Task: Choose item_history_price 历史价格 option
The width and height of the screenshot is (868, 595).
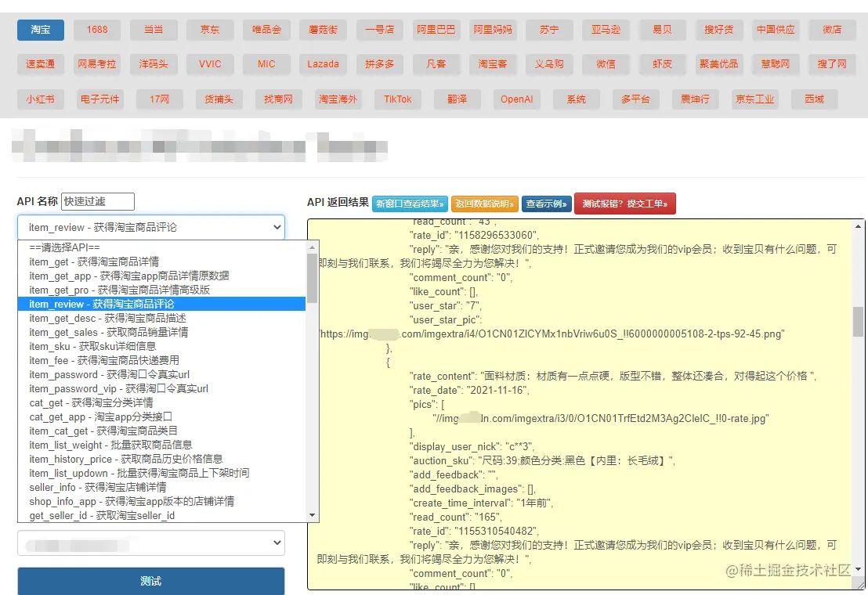Action: pyautogui.click(x=161, y=459)
